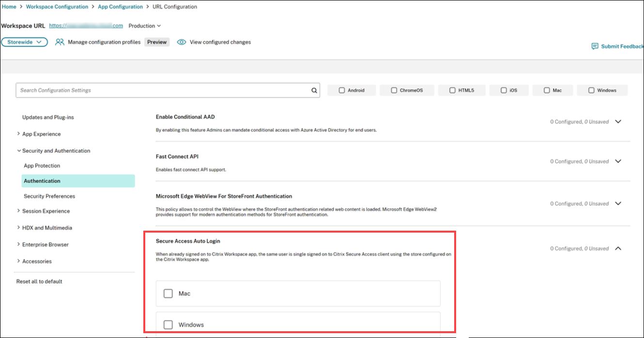
Task: Click the Submit Feedback speech bubble icon
Action: pos(595,46)
